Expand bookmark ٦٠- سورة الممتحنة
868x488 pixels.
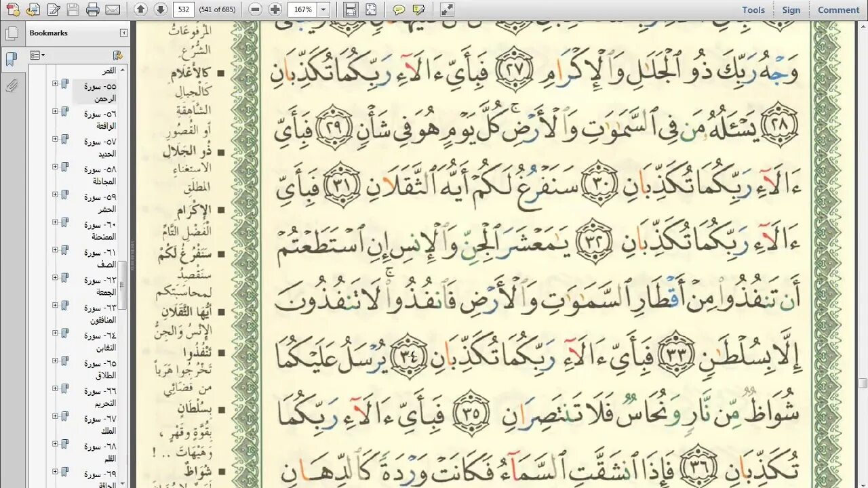55,222
